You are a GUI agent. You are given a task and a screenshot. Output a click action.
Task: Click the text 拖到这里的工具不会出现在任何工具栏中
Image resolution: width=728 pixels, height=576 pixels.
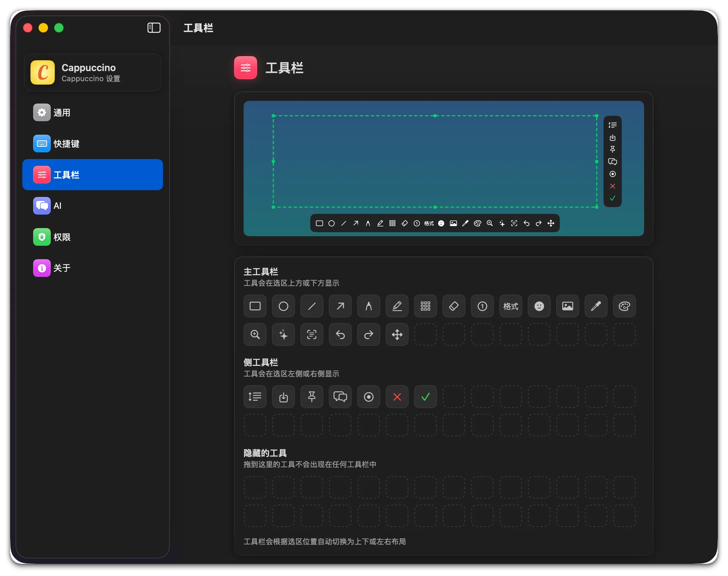310,464
